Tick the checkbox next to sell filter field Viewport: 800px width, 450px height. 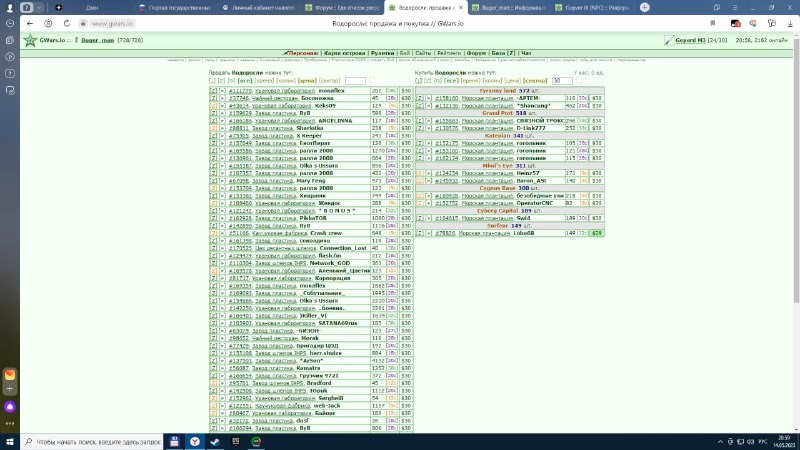click(x=371, y=80)
